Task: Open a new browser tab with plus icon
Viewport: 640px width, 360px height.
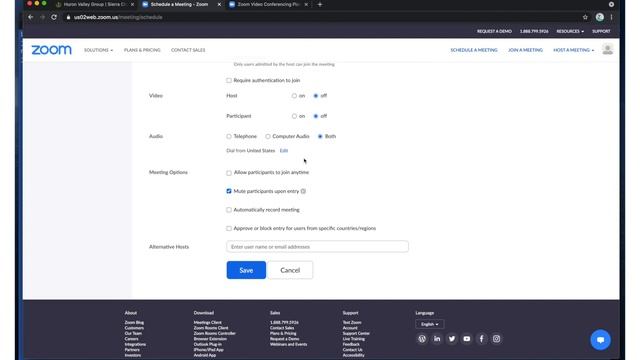Action: click(x=320, y=4)
